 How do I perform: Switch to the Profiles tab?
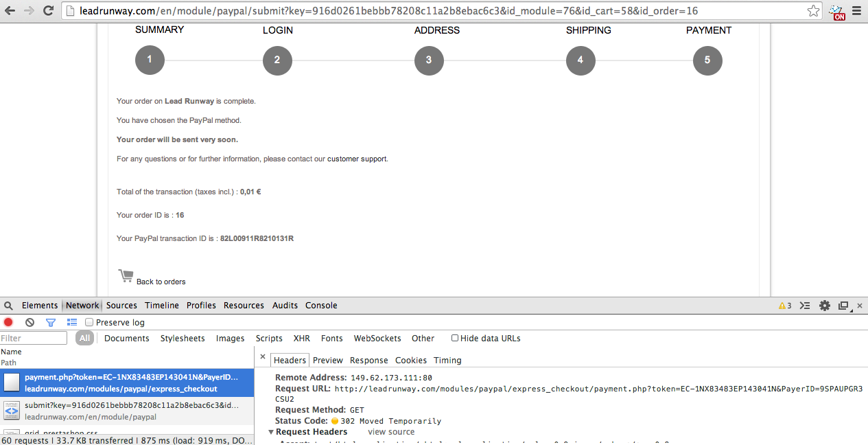click(x=201, y=306)
